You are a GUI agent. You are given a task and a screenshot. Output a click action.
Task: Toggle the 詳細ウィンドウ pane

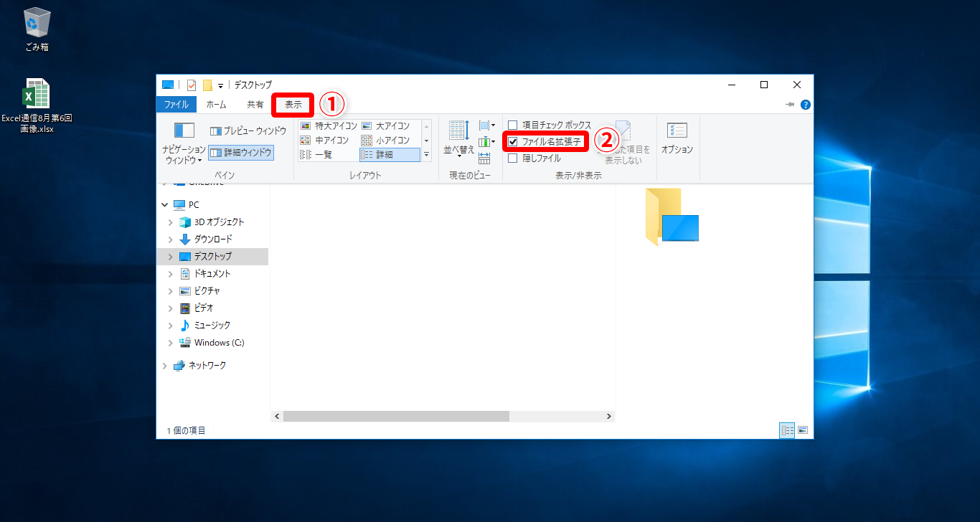[x=241, y=152]
